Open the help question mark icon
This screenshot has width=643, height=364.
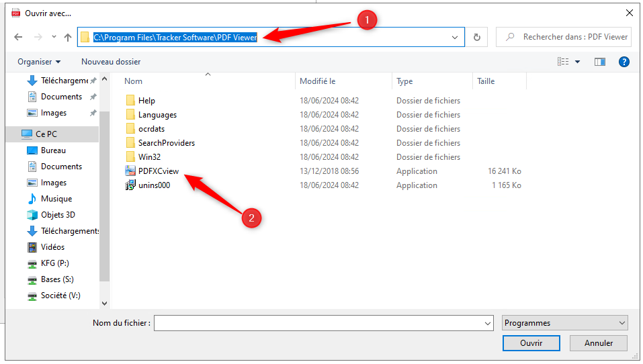click(x=624, y=62)
